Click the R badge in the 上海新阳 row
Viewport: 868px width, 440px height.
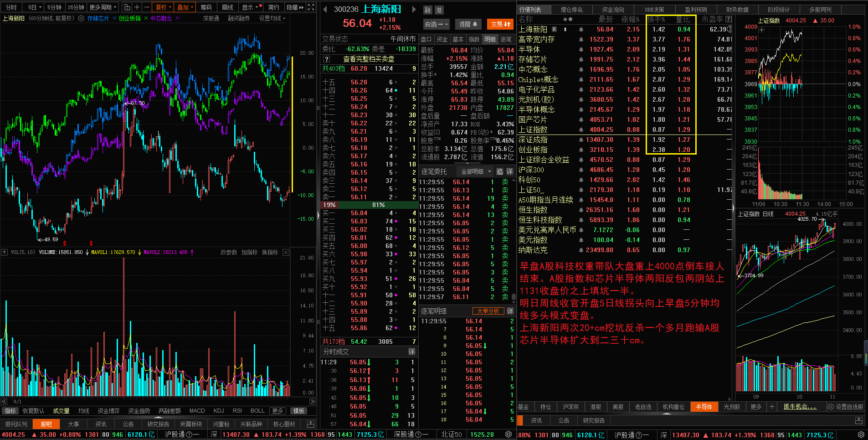pyautogui.click(x=554, y=29)
